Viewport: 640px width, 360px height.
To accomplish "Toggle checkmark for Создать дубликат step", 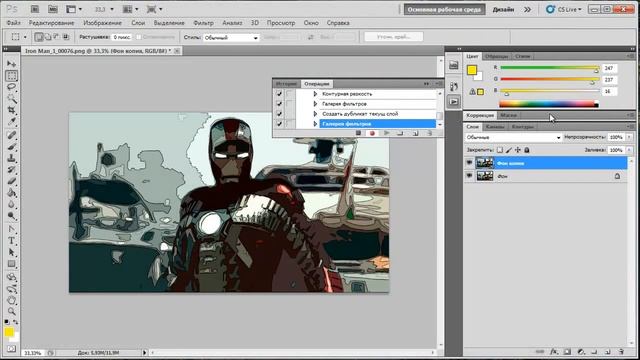I will (x=279, y=114).
